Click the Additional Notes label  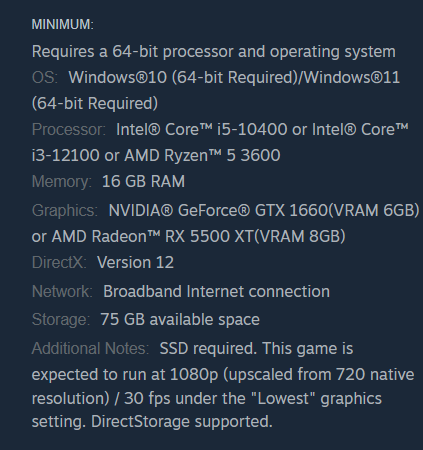tap(90, 349)
